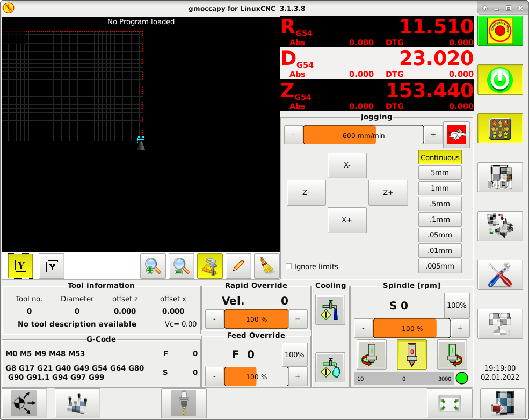Reset feed override to 100%

pos(294,354)
